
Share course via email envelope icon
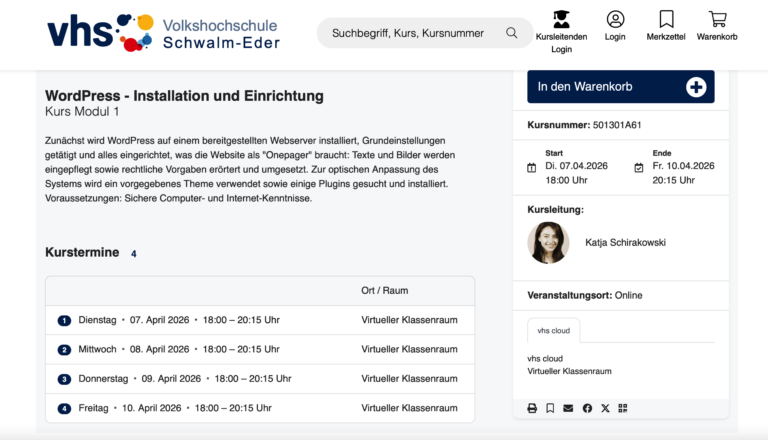click(568, 408)
